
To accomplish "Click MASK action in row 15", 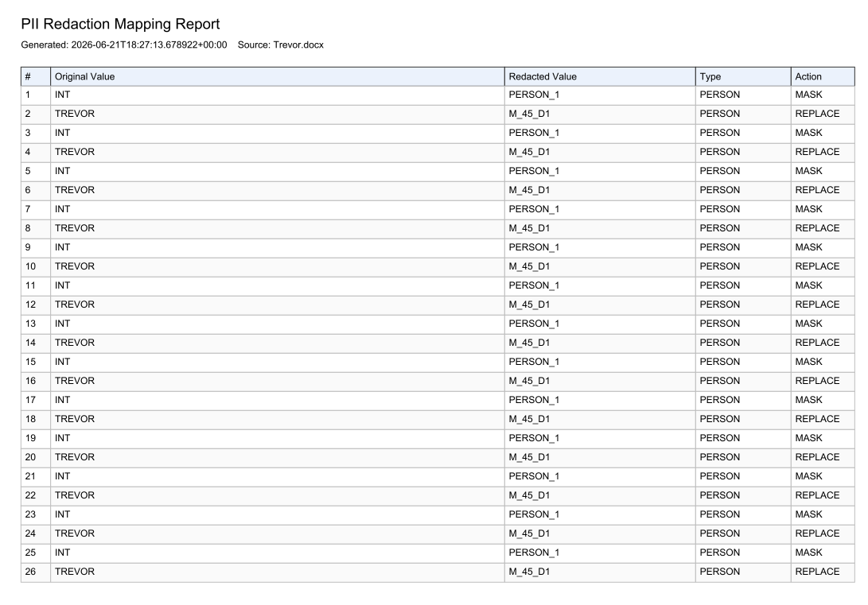I will (x=809, y=362).
